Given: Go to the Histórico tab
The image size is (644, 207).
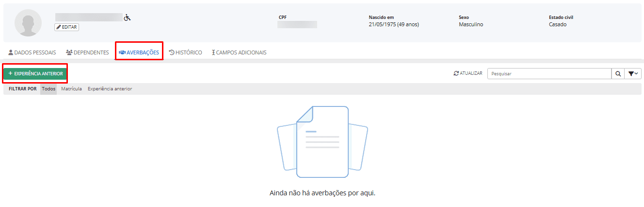Looking at the screenshot, I should point(185,52).
